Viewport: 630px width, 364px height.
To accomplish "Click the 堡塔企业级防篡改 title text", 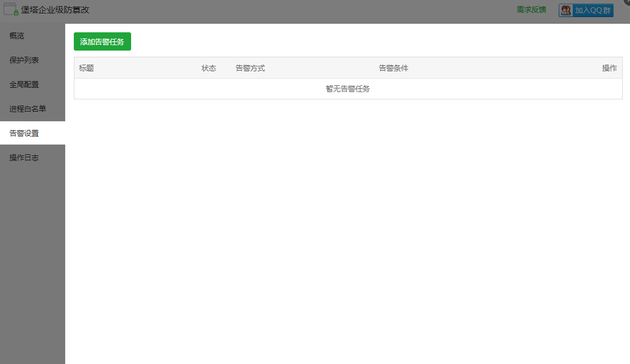I will pyautogui.click(x=55, y=10).
